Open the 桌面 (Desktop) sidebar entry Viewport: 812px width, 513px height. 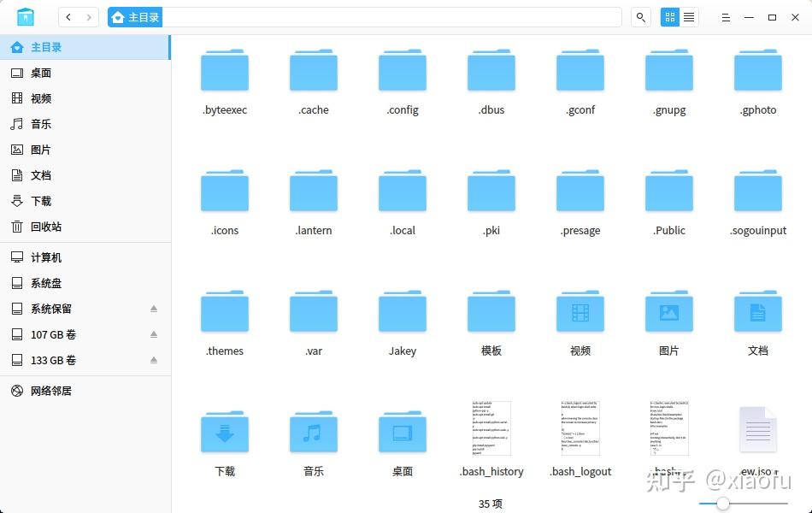point(39,73)
